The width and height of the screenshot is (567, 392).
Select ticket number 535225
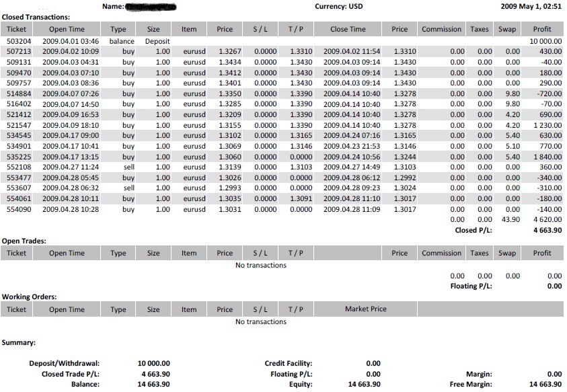pyautogui.click(x=19, y=157)
